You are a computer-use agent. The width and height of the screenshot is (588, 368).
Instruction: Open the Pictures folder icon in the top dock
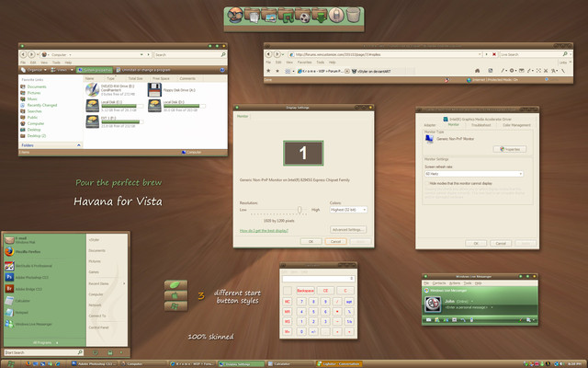[269, 16]
